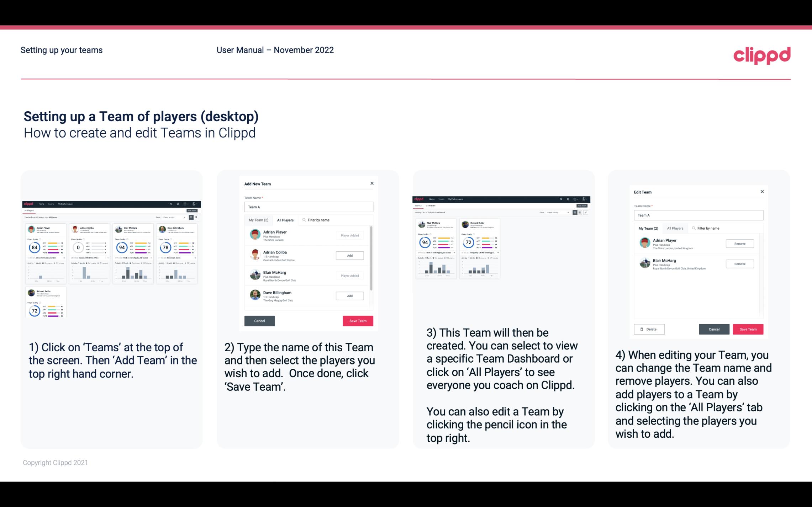Click Blair McHarg profile avatar in Edit Team
Viewport: 812px width, 507px height.
click(x=644, y=263)
